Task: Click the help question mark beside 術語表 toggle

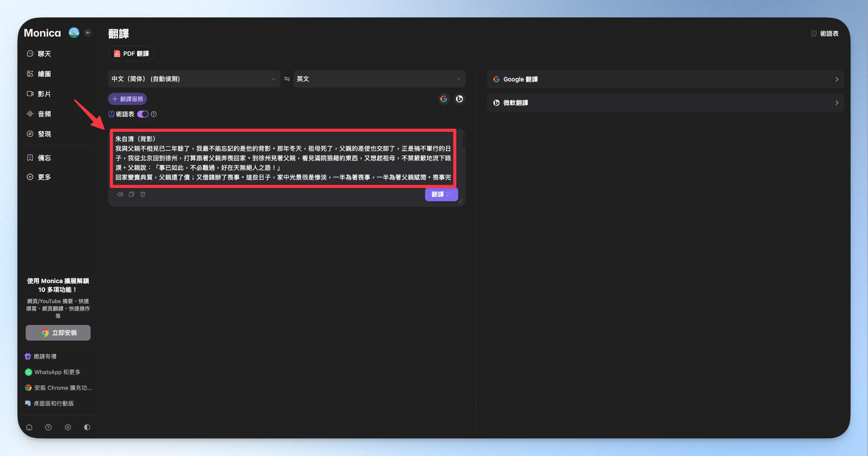Action: (x=154, y=114)
